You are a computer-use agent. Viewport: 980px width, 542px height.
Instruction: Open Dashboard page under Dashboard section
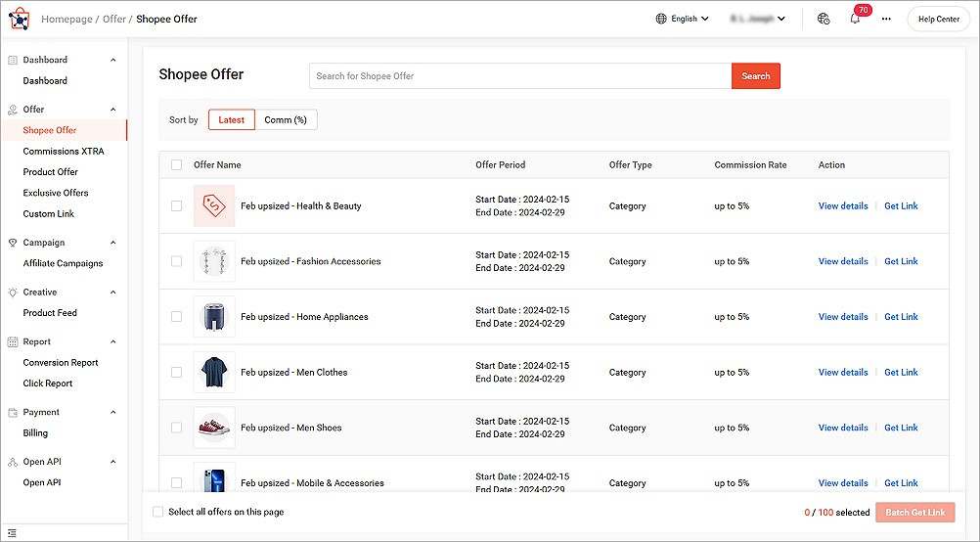pos(45,80)
